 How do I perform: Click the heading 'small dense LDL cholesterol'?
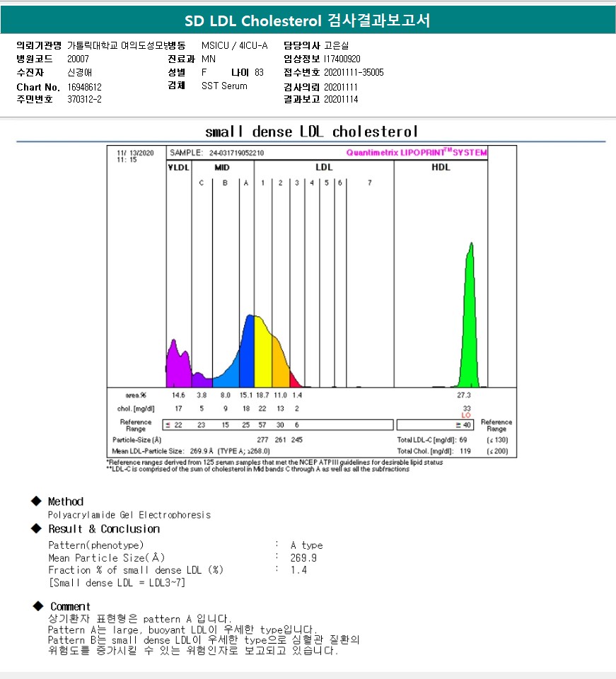pyautogui.click(x=311, y=132)
